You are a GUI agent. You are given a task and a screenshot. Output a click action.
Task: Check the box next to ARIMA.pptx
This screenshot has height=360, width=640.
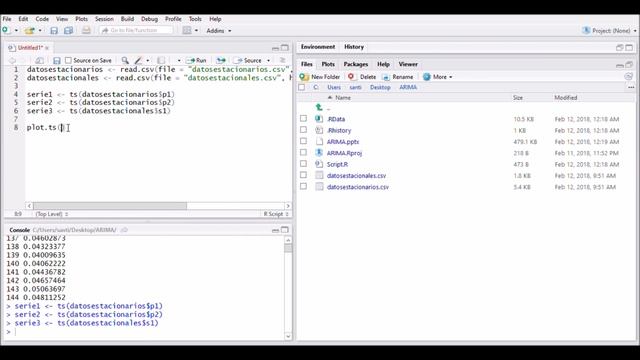tap(303, 141)
